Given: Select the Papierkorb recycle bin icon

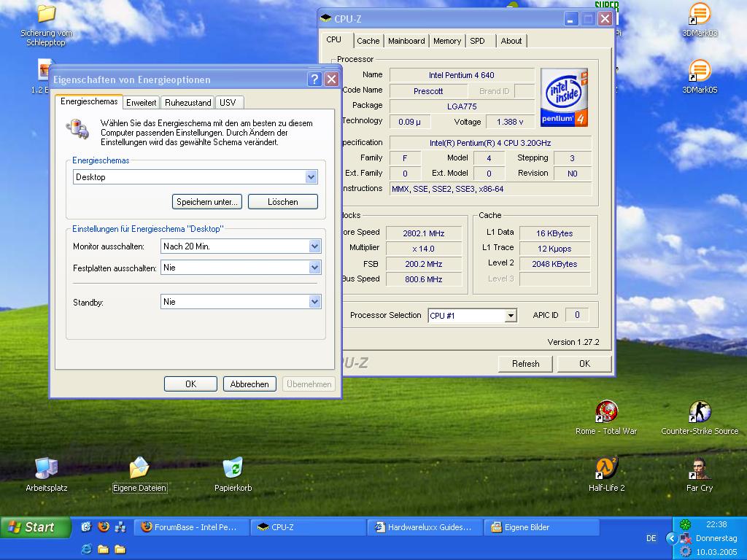Looking at the screenshot, I should click(233, 475).
